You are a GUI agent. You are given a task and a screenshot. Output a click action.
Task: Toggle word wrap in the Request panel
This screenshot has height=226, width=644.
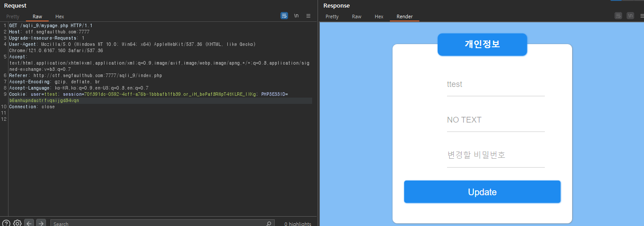coord(284,16)
